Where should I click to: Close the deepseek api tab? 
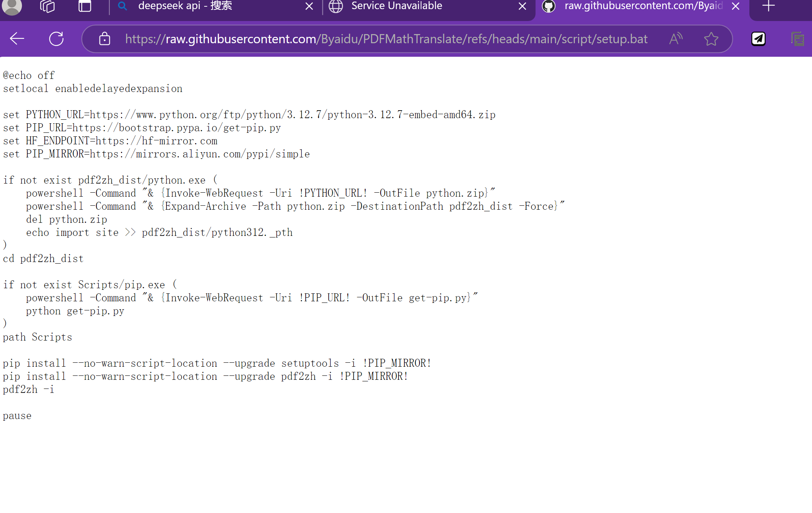coord(309,6)
